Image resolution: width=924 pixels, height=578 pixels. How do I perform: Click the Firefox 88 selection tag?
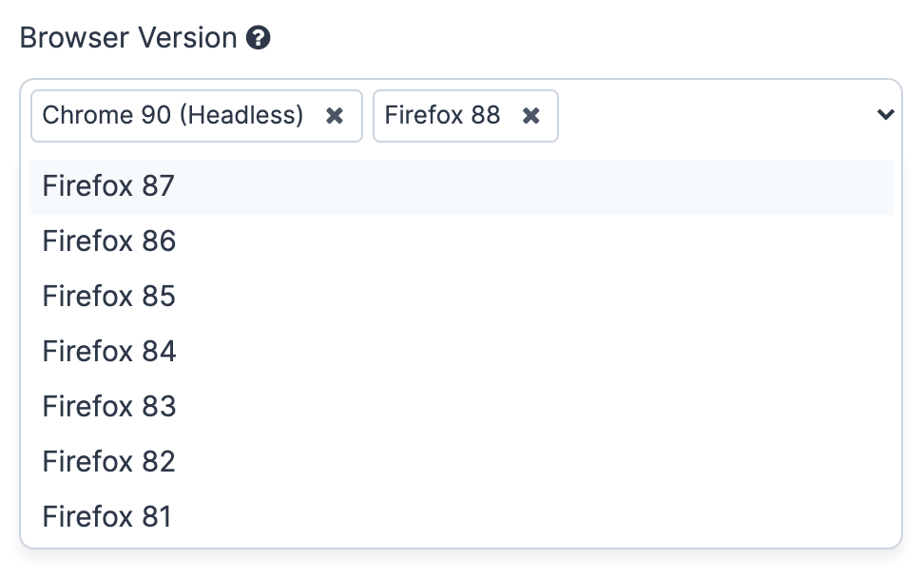442,115
